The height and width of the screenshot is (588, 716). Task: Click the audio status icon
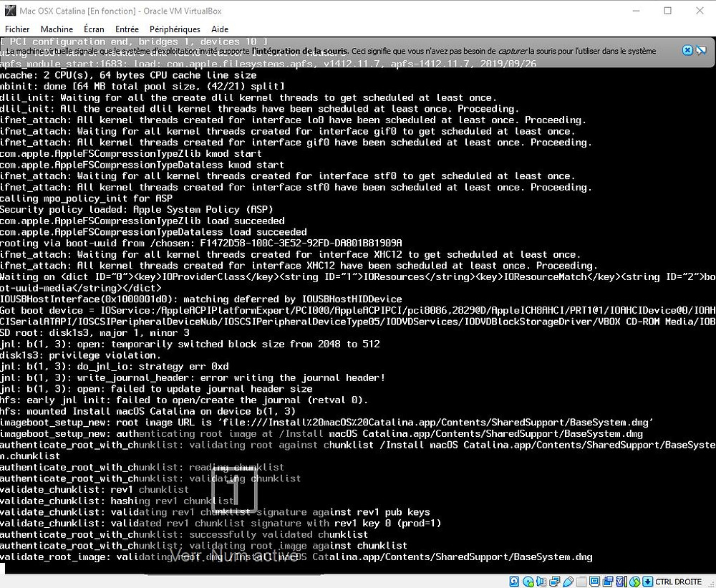pyautogui.click(x=541, y=582)
